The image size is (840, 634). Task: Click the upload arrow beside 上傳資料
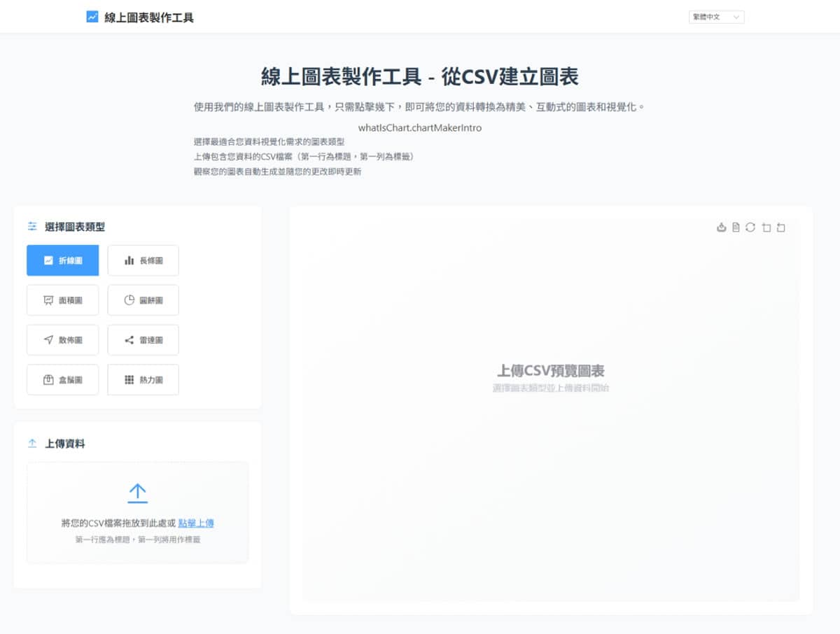(x=31, y=443)
